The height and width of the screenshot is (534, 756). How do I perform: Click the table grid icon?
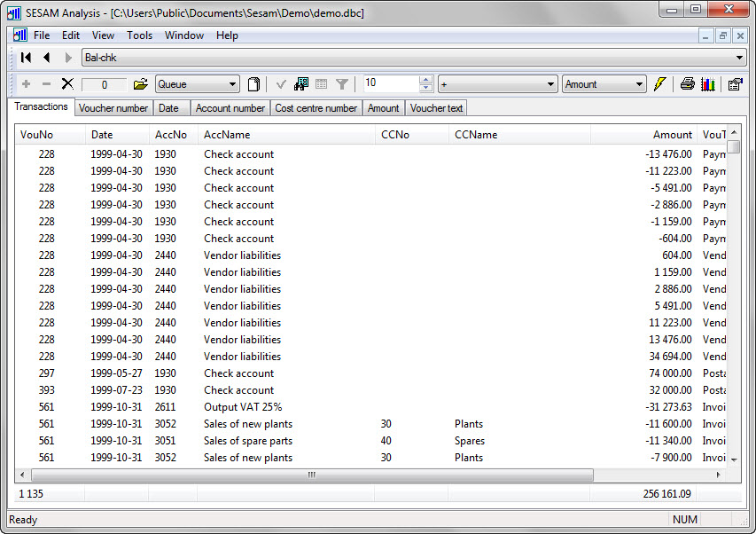tap(321, 84)
